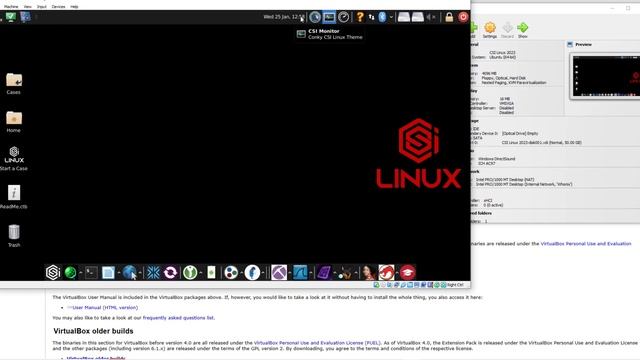Launch the blue globe web browser dock icon

129,272
